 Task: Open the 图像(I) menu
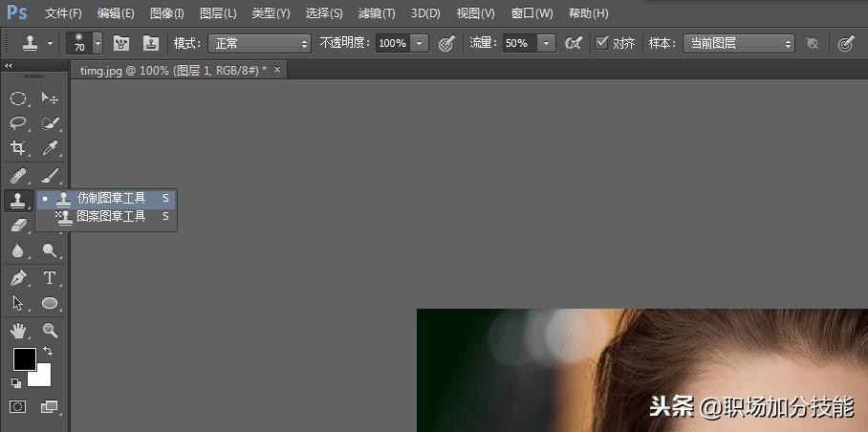166,13
